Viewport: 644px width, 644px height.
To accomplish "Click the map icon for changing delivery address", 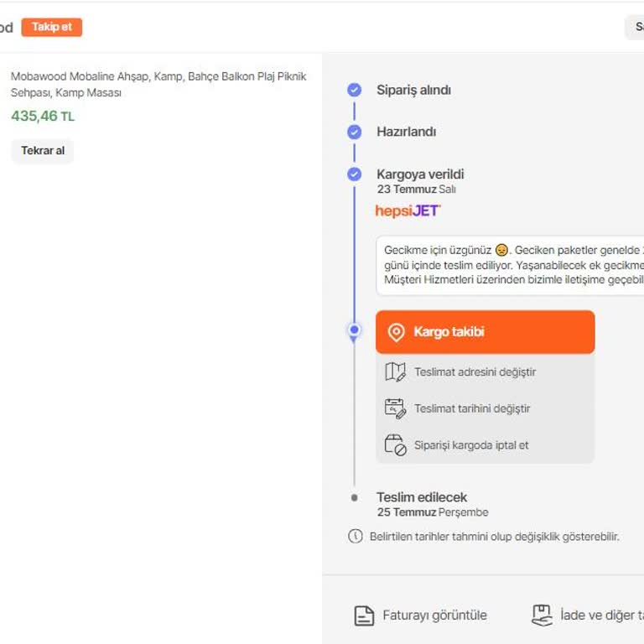I will tap(395, 372).
